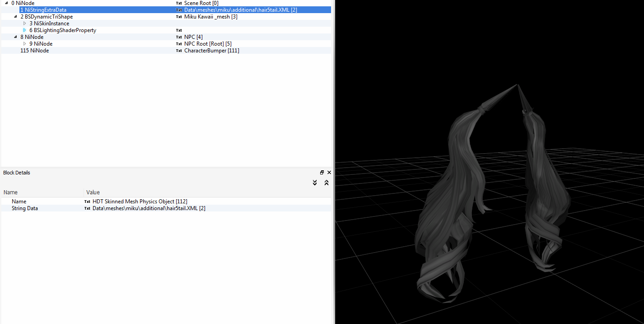Click Txt icon beside Scene Root [0]
Viewport: 644px width, 324px height.
[179, 3]
